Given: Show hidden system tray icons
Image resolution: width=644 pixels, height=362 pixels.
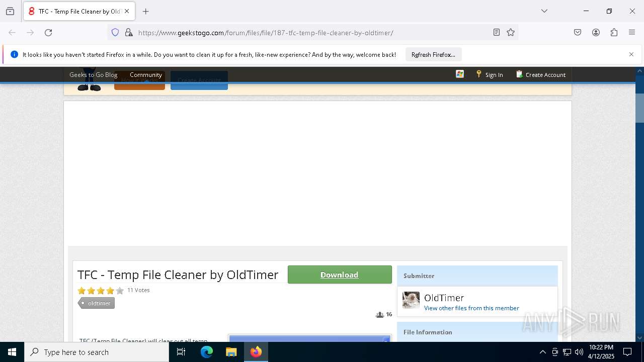Looking at the screenshot, I should click(x=542, y=352).
